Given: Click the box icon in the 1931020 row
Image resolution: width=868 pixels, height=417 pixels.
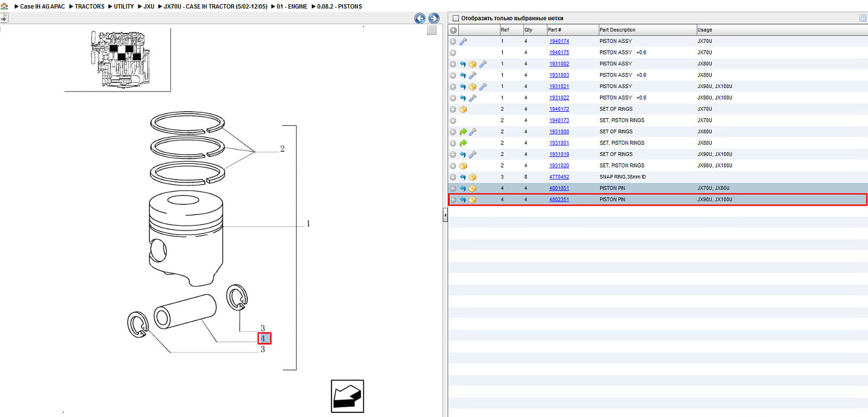Looking at the screenshot, I should click(x=463, y=166).
